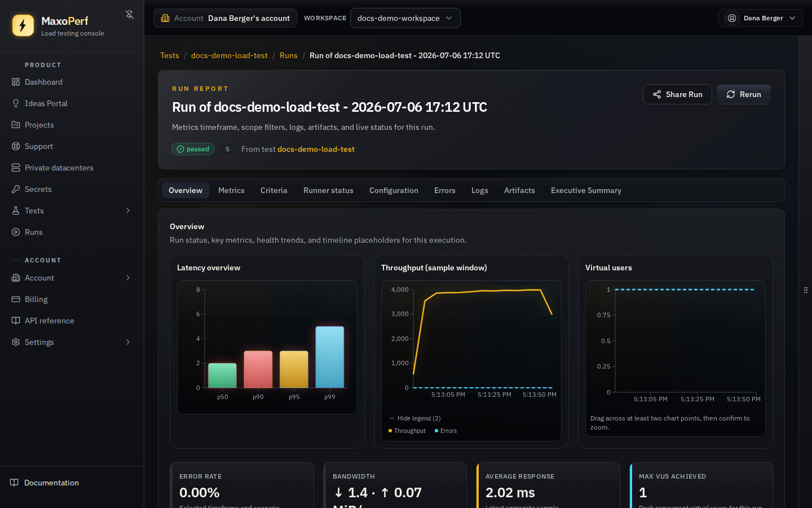Open Ideas Portal in the sidebar
812x508 pixels.
(72, 103)
